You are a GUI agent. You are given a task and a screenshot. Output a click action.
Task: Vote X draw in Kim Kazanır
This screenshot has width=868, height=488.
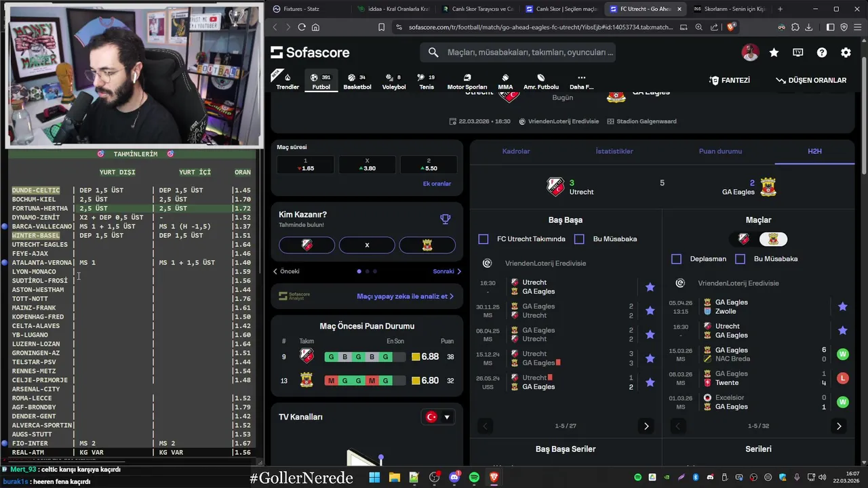pos(367,245)
